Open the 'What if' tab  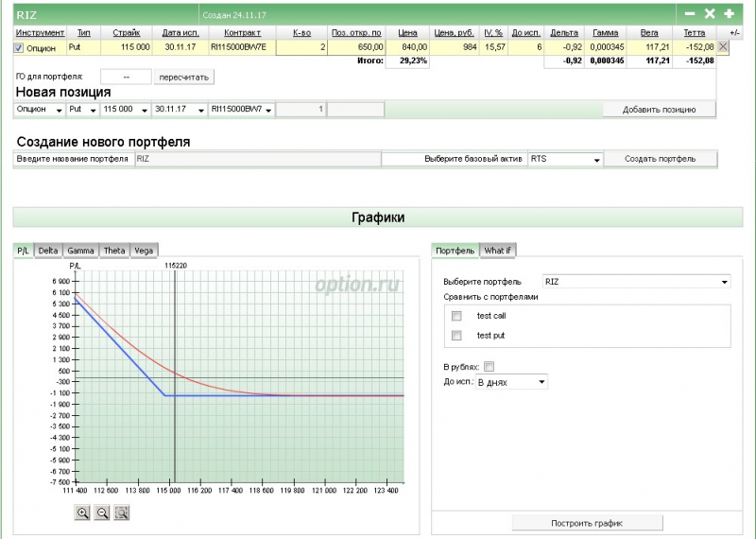click(498, 251)
